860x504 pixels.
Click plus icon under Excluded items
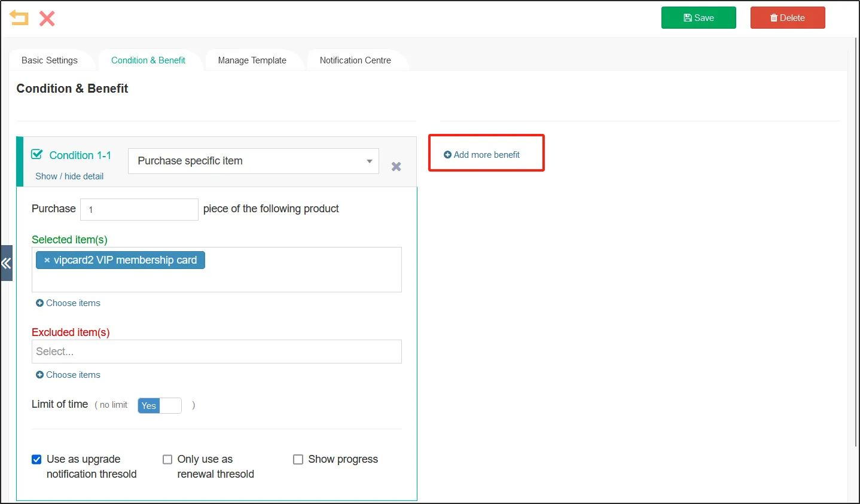(39, 375)
